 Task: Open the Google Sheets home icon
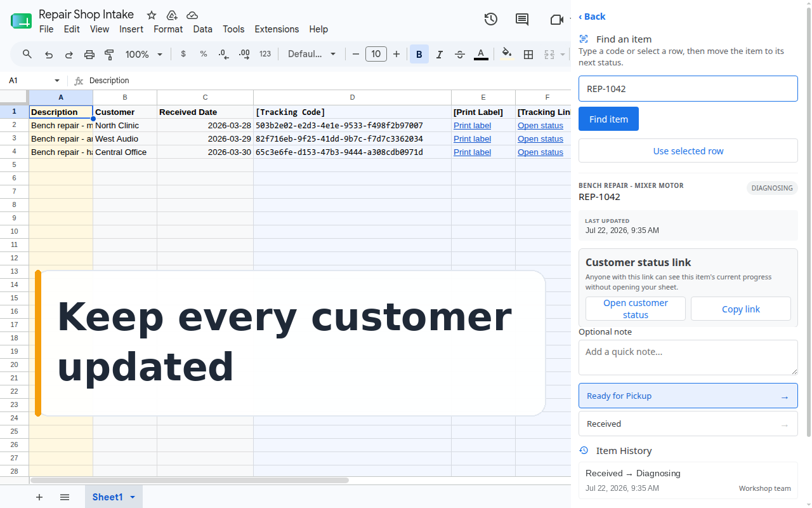point(21,21)
